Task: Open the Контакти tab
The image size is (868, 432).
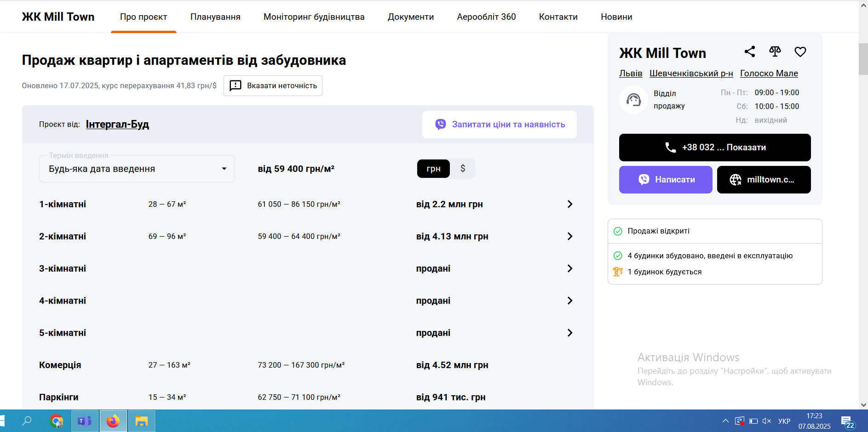Action: click(x=558, y=17)
